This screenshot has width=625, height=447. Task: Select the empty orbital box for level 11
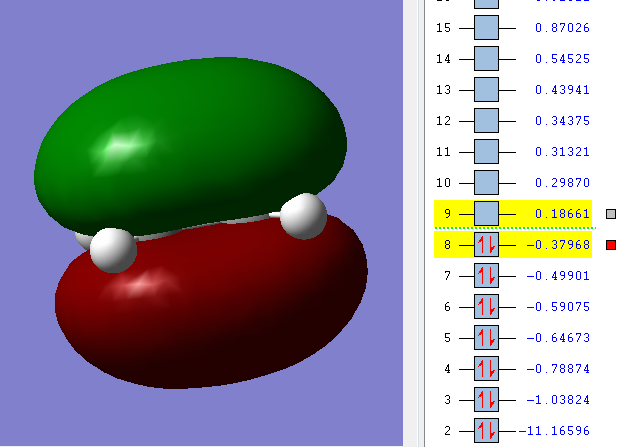(486, 152)
